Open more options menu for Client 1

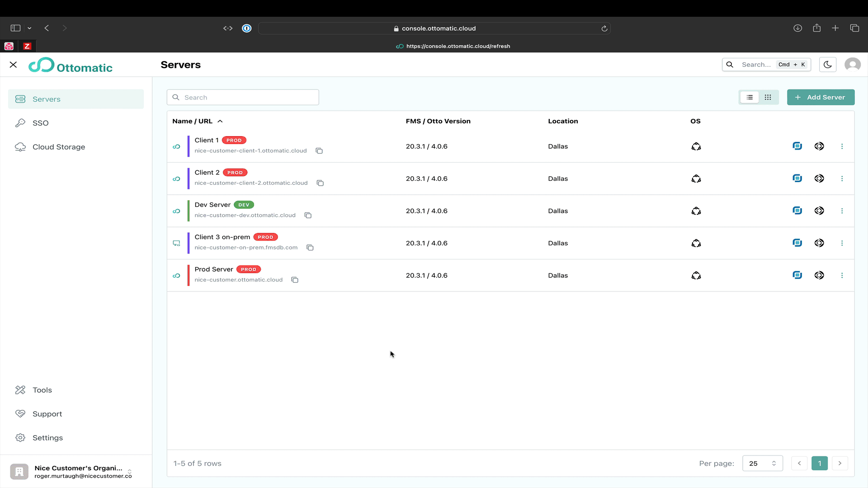(842, 146)
